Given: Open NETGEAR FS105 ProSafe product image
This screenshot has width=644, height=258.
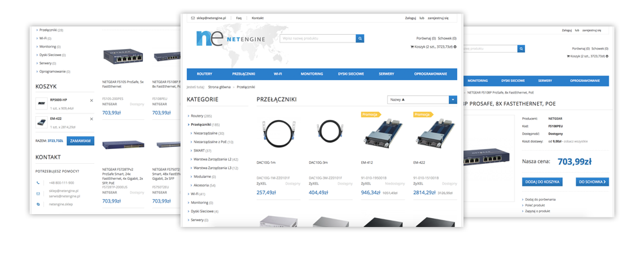Looking at the screenshot, I should tap(123, 56).
